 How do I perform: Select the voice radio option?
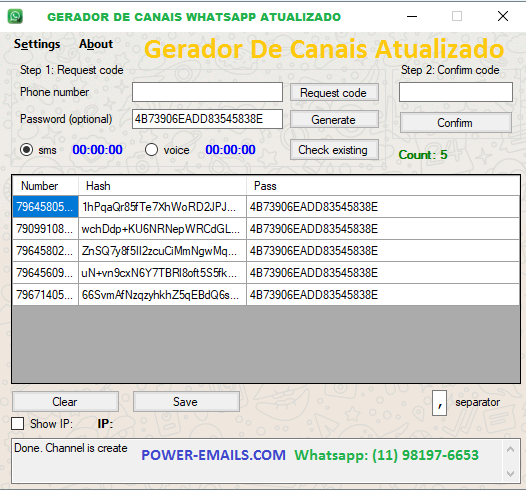point(151,150)
